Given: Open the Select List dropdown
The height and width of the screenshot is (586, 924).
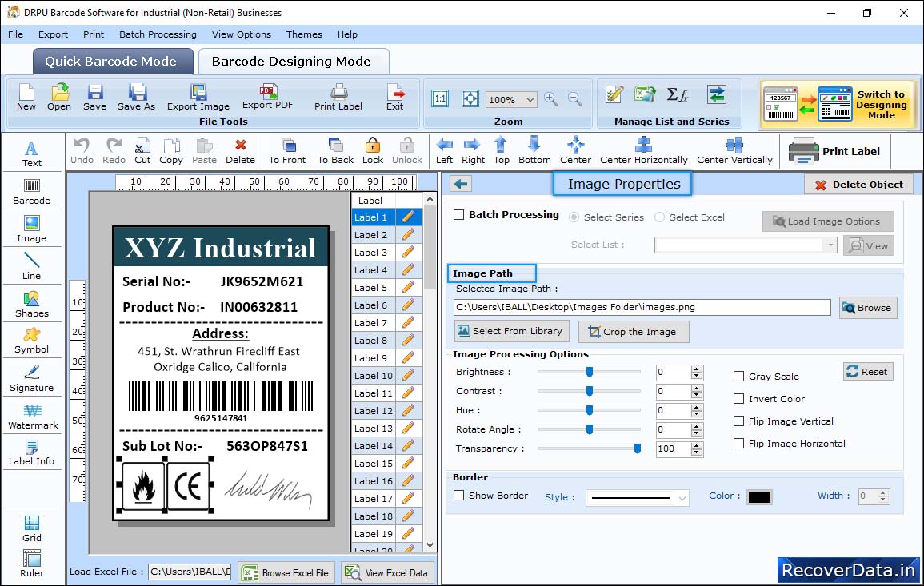Looking at the screenshot, I should pos(830,245).
